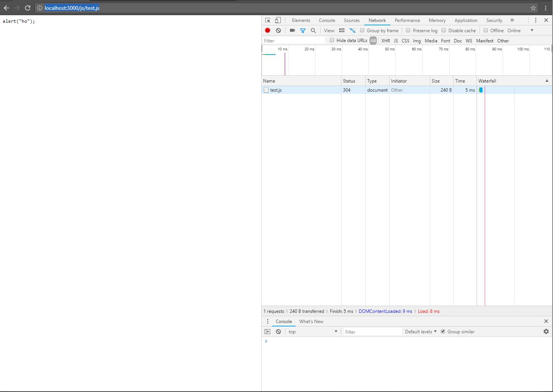
Task: Open site information icon in address bar
Action: [39, 8]
